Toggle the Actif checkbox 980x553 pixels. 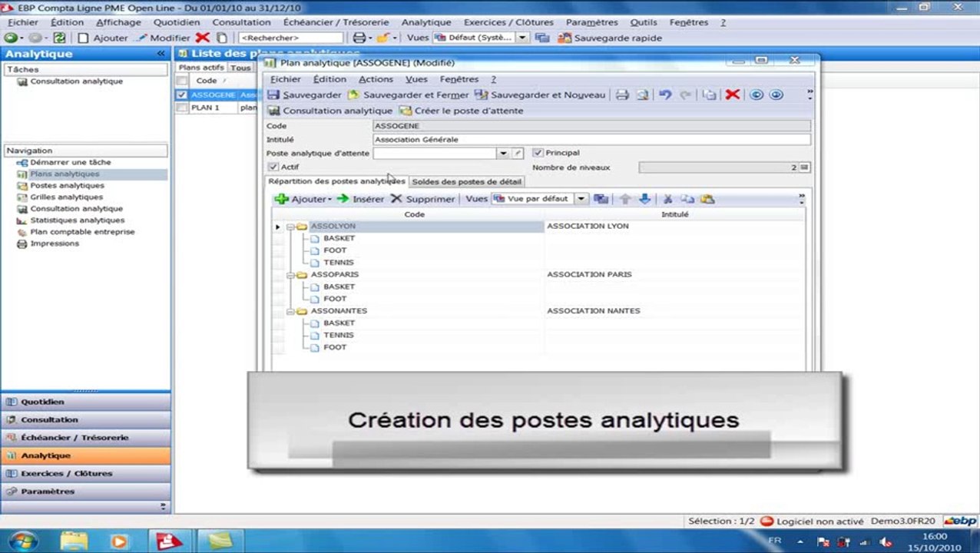273,167
